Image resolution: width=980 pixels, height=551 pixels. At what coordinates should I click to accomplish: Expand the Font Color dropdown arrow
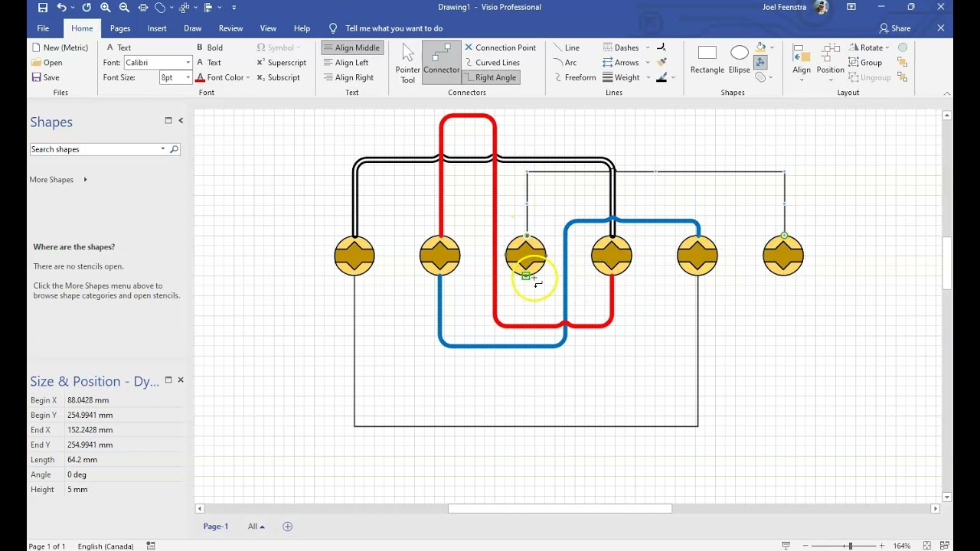coord(248,77)
